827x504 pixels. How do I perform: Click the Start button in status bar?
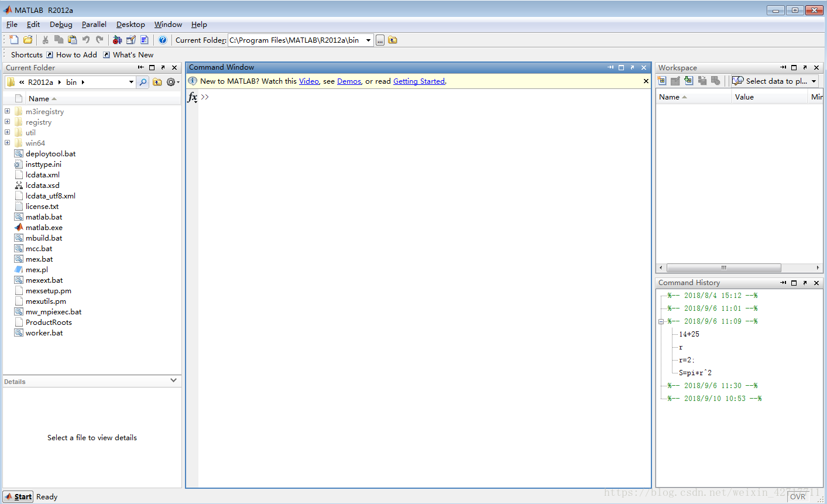coord(18,497)
